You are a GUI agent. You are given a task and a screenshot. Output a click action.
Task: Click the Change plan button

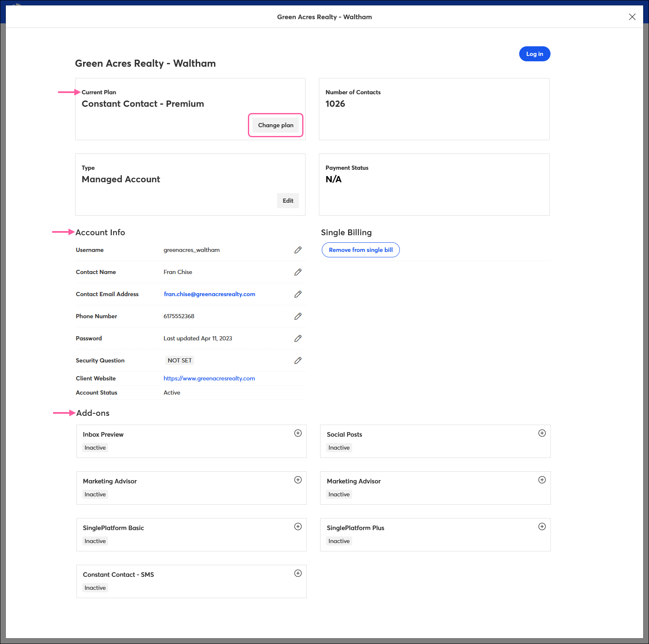pos(275,125)
